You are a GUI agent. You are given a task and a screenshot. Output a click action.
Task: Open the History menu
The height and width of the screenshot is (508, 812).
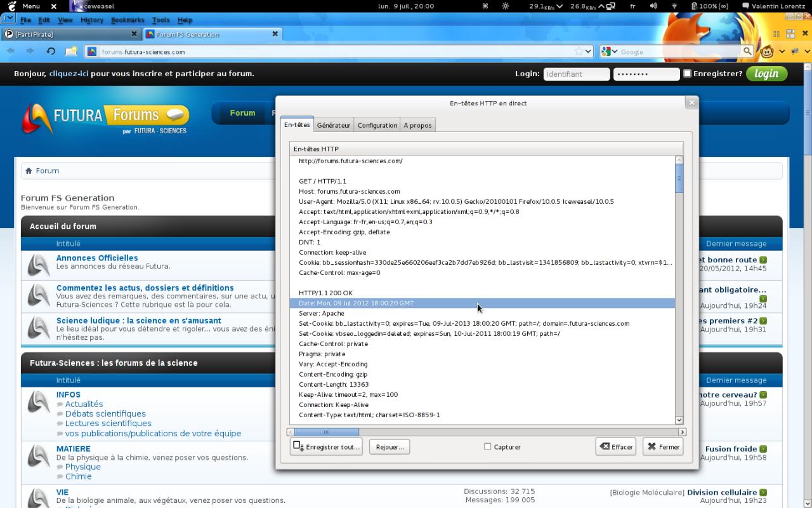click(x=92, y=20)
